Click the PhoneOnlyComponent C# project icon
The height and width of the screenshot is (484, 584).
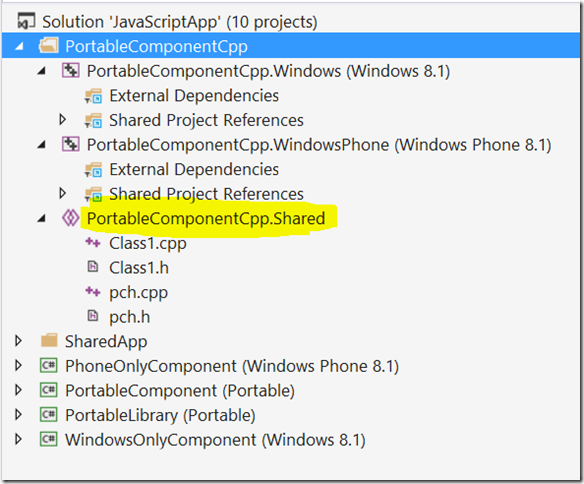click(49, 365)
